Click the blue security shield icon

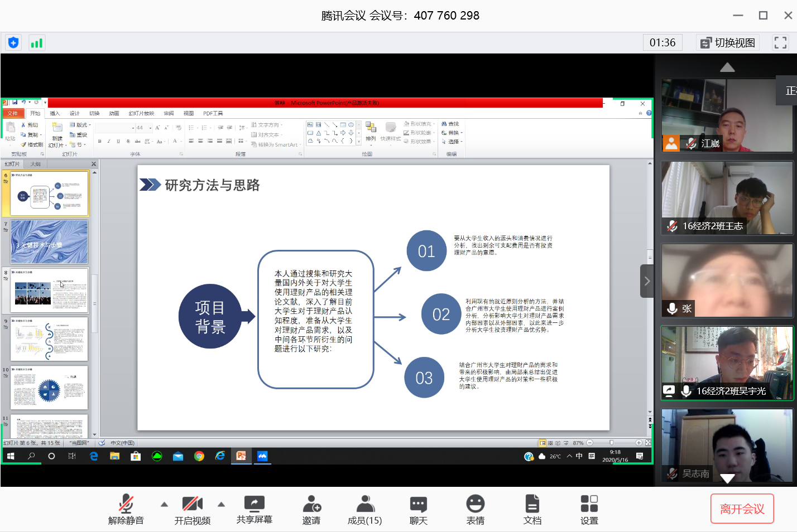coord(13,43)
